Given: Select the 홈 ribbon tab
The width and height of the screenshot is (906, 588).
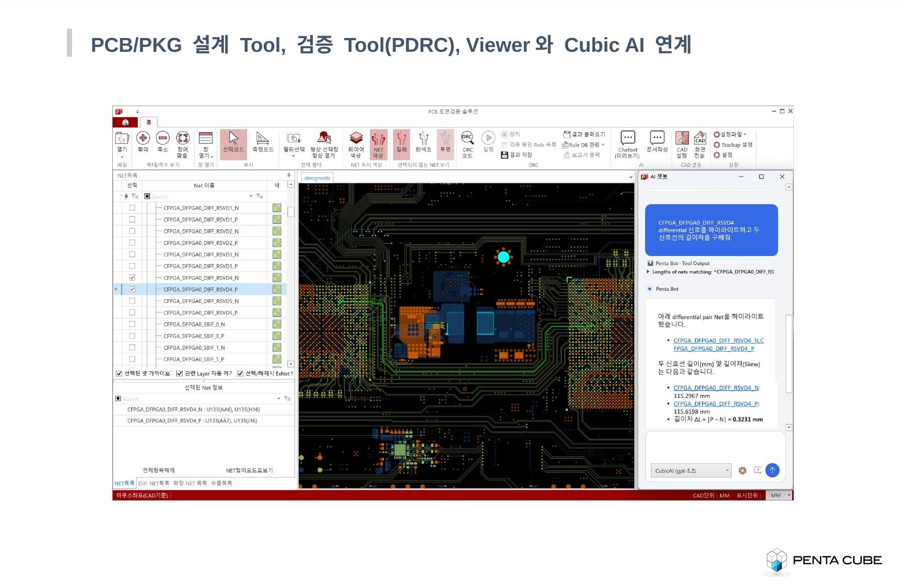Looking at the screenshot, I should (148, 122).
